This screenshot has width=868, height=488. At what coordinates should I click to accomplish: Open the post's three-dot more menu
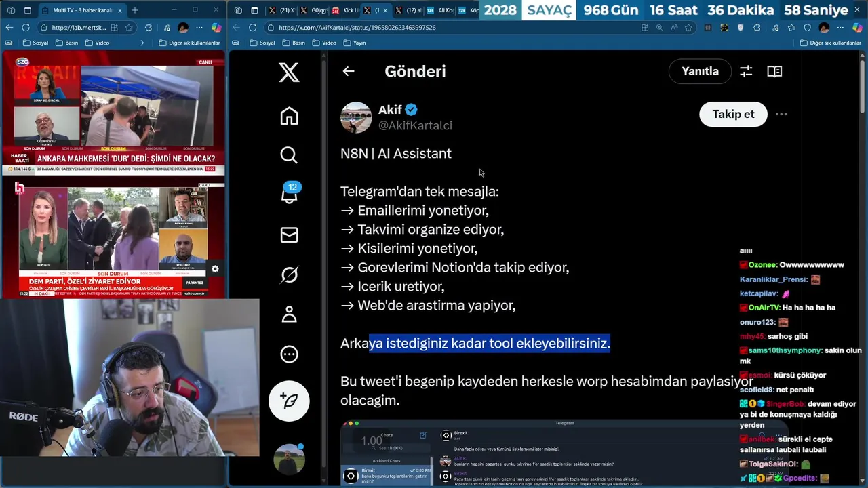click(781, 114)
